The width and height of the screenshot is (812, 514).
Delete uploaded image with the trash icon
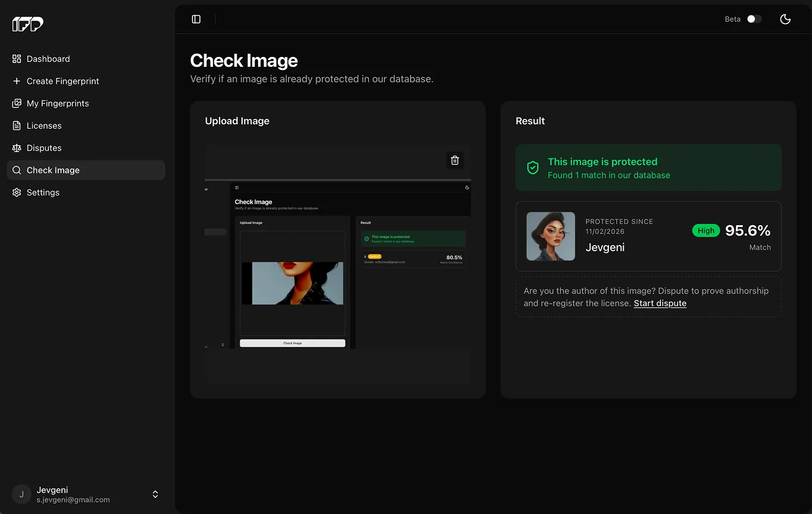click(455, 160)
